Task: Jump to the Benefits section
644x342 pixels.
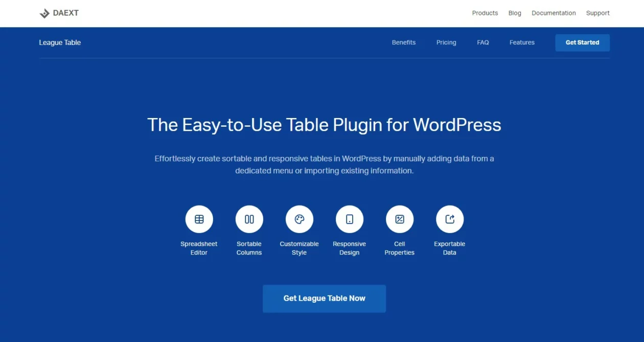Action: 404,42
